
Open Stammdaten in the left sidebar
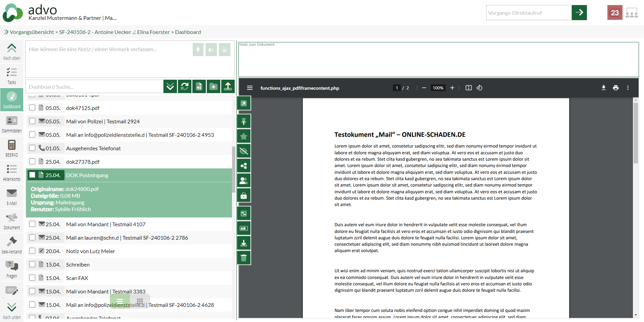tap(12, 124)
